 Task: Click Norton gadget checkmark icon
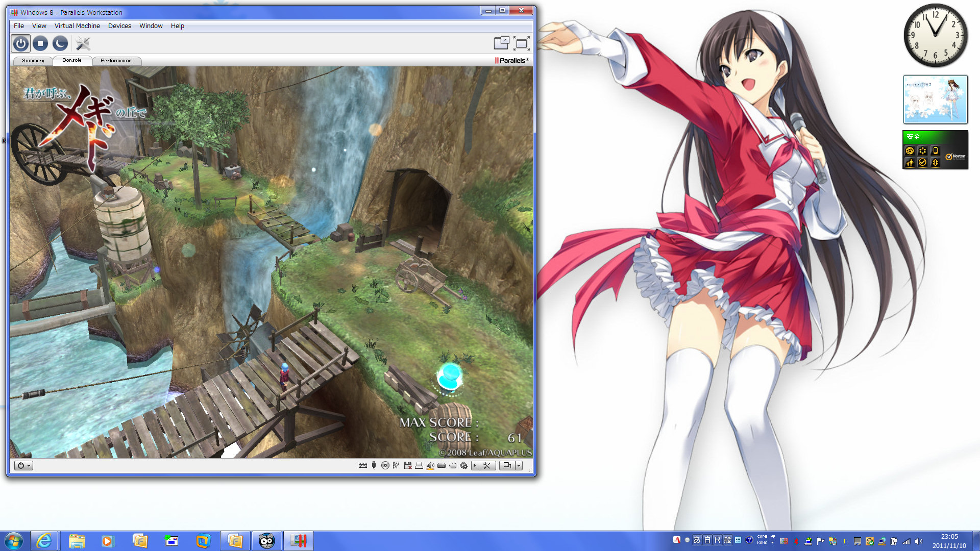pyautogui.click(x=922, y=163)
